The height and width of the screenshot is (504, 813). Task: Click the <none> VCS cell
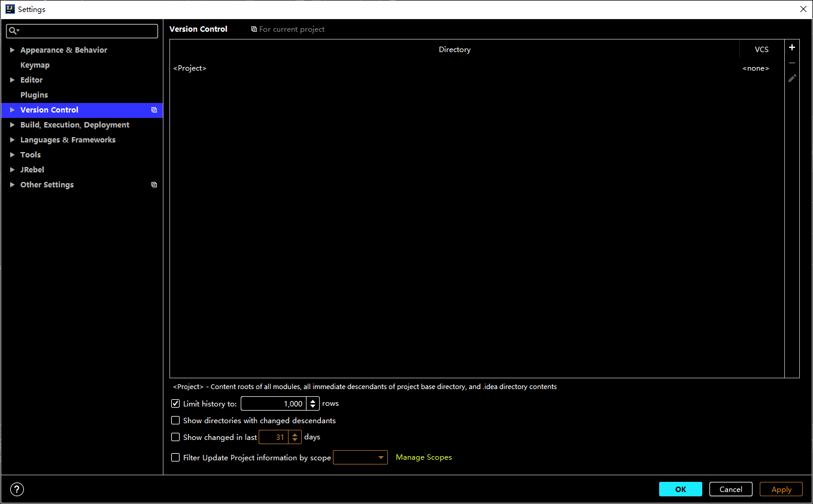click(756, 68)
